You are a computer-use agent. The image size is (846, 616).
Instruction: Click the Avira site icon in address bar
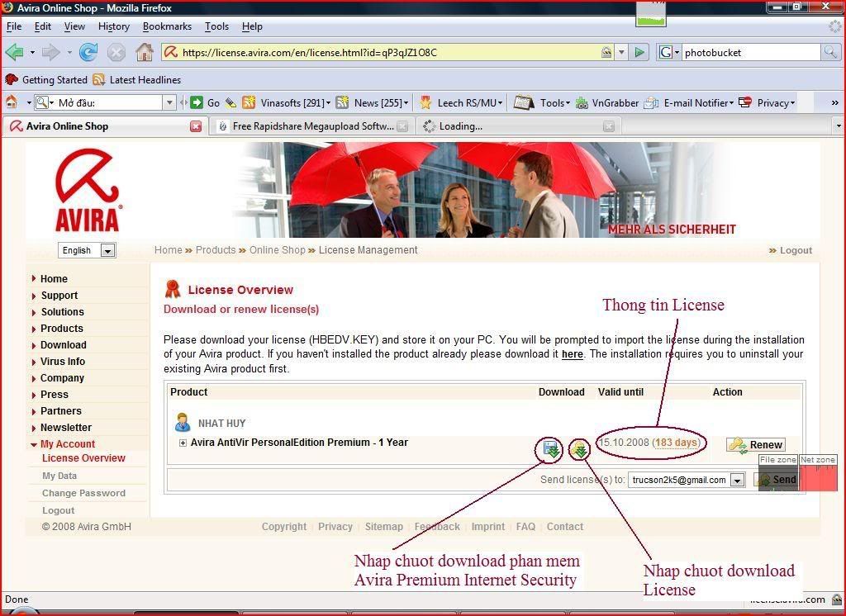[171, 52]
